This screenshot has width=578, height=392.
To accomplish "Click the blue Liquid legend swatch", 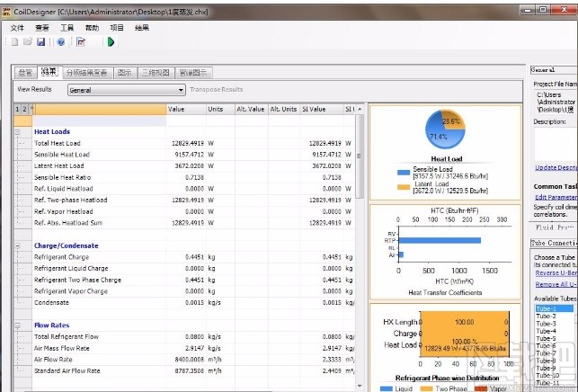I will (x=386, y=388).
